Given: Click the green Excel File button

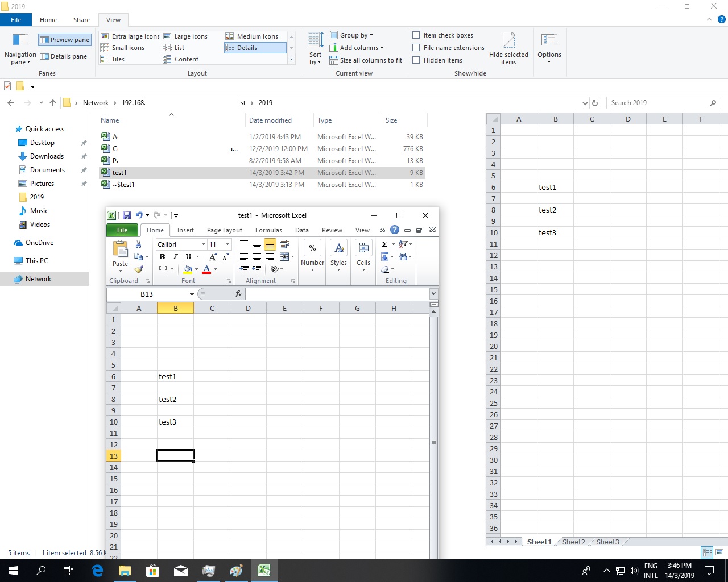Looking at the screenshot, I should (122, 230).
